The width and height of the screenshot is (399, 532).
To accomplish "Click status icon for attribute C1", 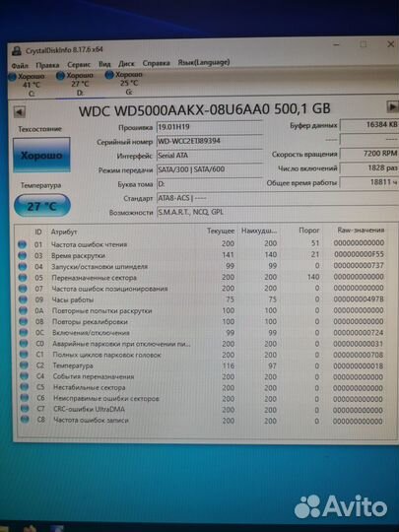I will click(24, 355).
